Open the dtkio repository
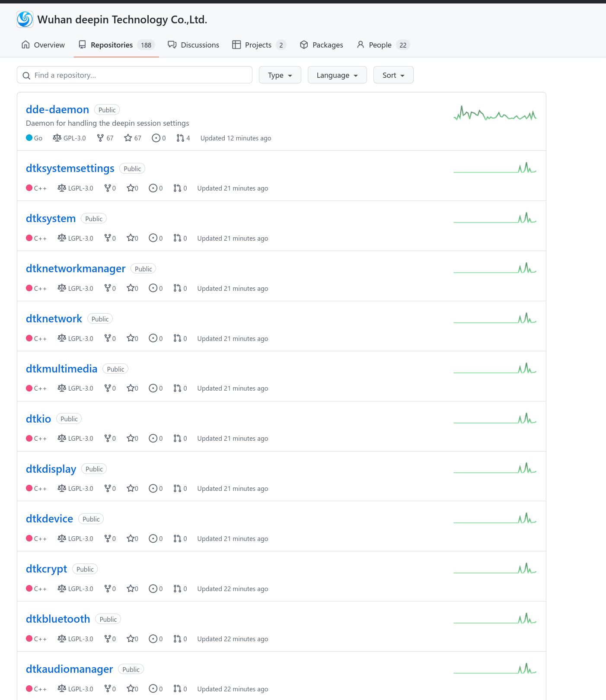Image resolution: width=606 pixels, height=700 pixels. pos(38,419)
